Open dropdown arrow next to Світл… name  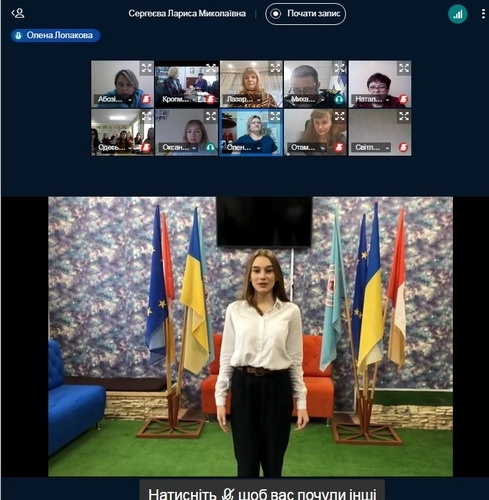387,148
